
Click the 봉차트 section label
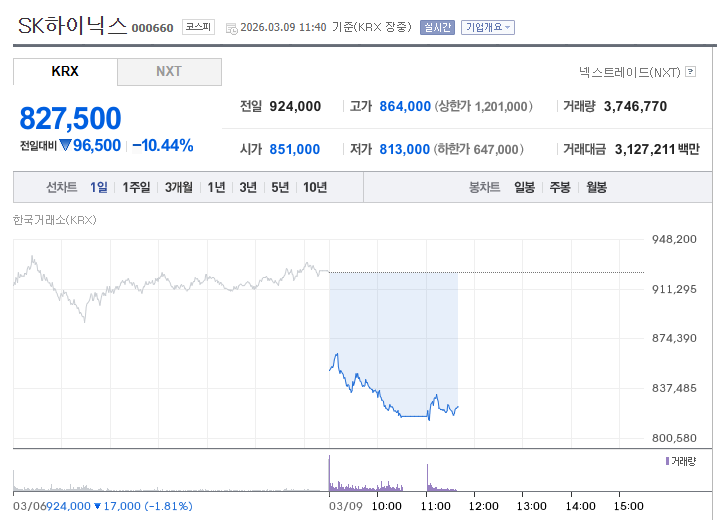485,187
